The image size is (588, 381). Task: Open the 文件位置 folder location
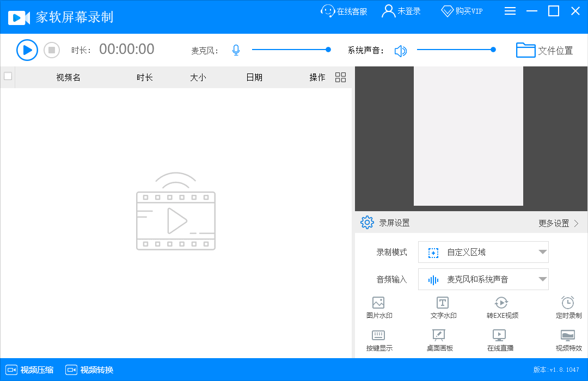(x=544, y=50)
